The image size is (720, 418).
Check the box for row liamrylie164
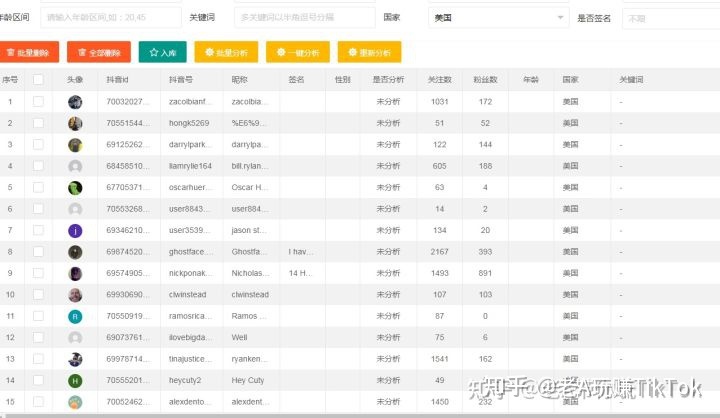(38, 166)
